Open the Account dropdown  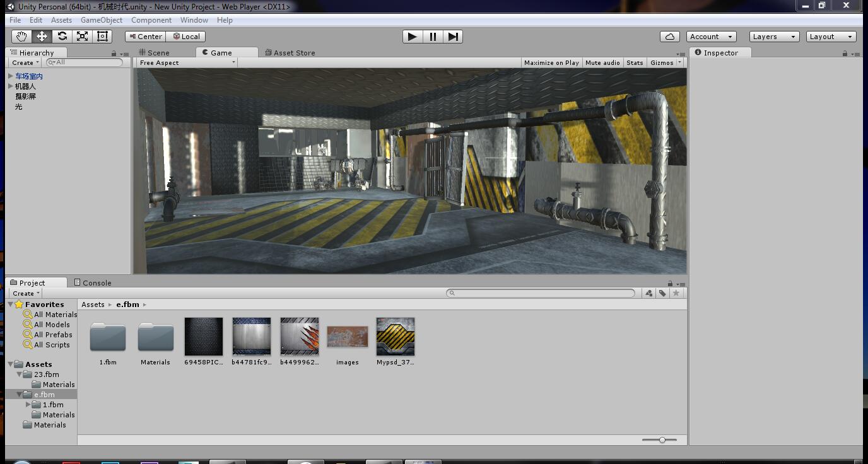(712, 37)
